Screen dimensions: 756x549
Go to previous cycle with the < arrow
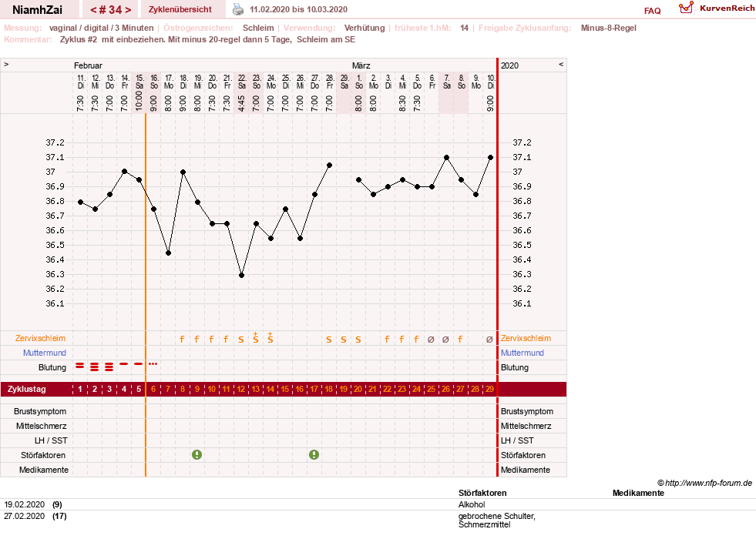coord(93,10)
